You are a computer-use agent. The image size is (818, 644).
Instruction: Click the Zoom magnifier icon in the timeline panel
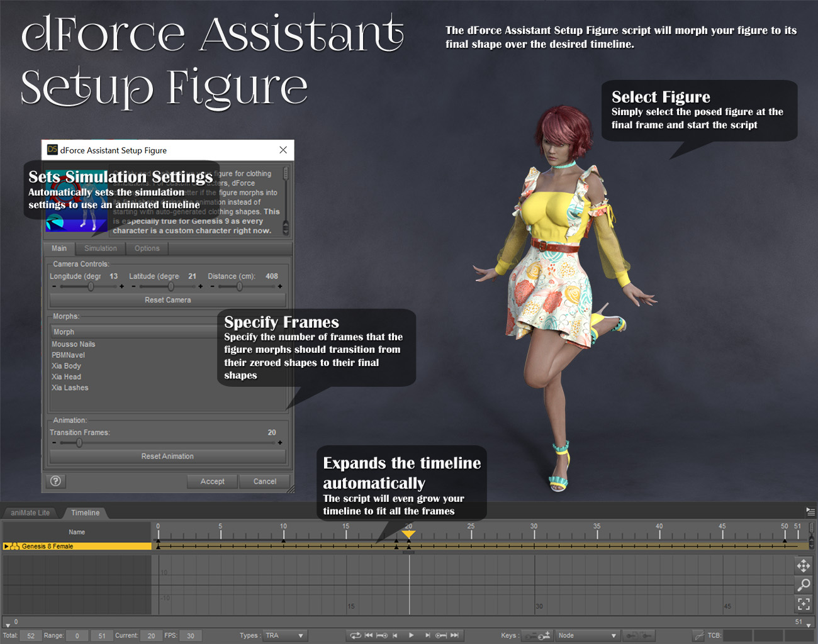pyautogui.click(x=804, y=585)
